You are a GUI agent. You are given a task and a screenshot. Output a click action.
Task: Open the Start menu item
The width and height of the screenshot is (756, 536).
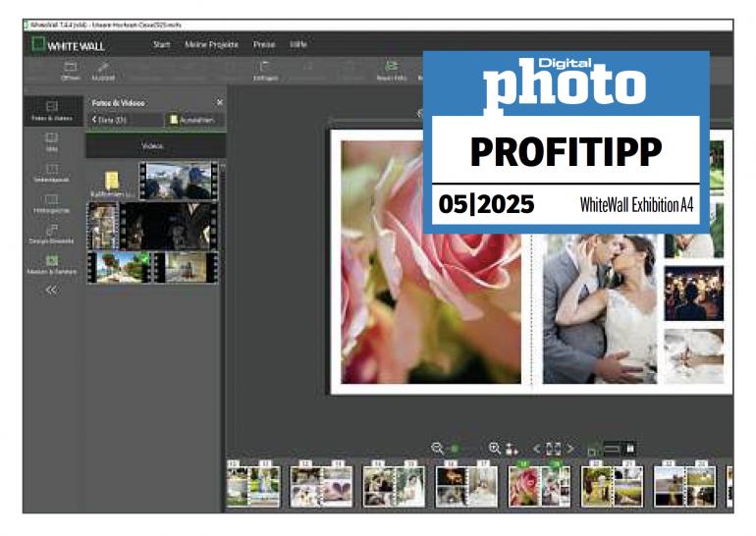[162, 44]
